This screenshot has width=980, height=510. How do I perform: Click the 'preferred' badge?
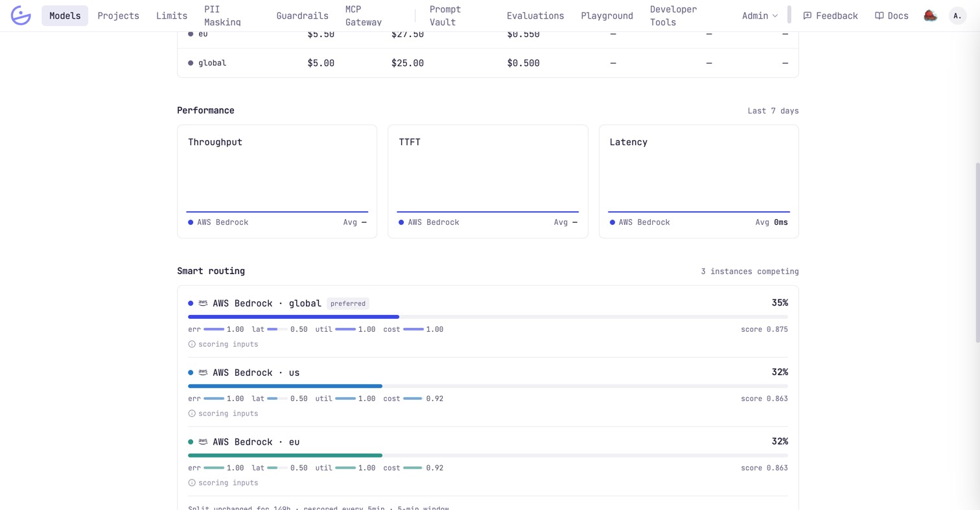coord(348,303)
